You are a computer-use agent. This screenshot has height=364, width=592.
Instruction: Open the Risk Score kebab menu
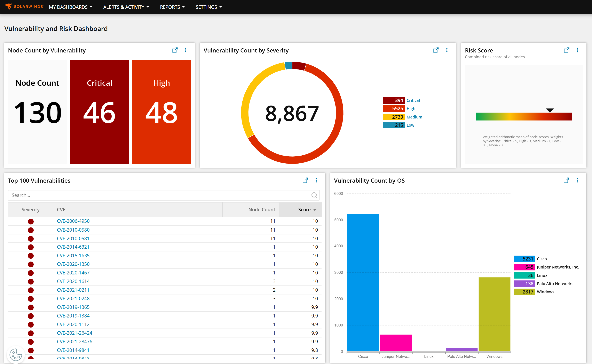[x=578, y=50]
